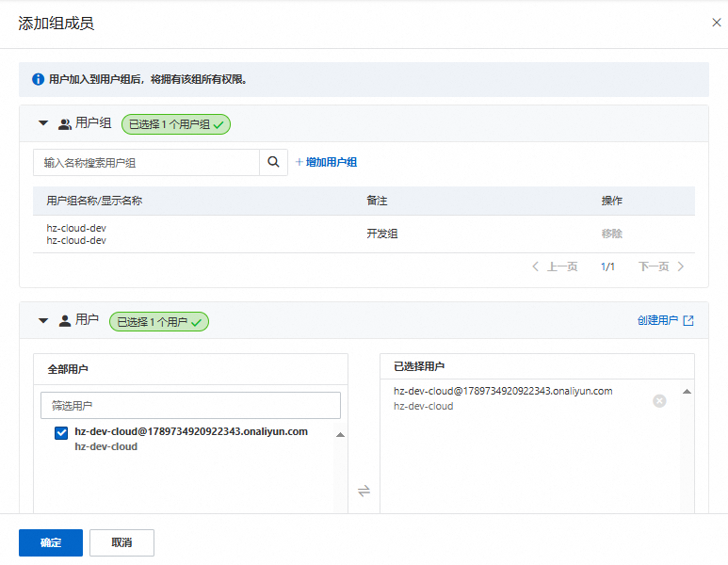728x565 pixels.
Task: Click the 增加用户组 link
Action: [327, 162]
